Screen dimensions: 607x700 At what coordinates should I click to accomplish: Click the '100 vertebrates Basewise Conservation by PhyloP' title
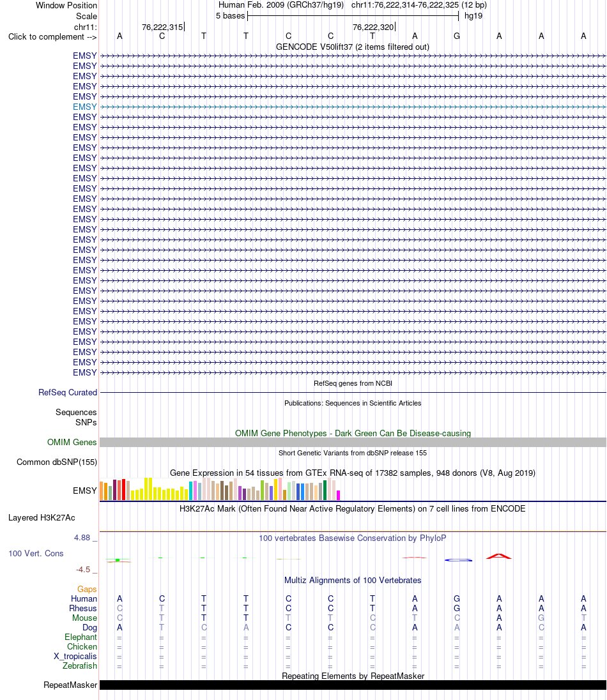tap(353, 538)
